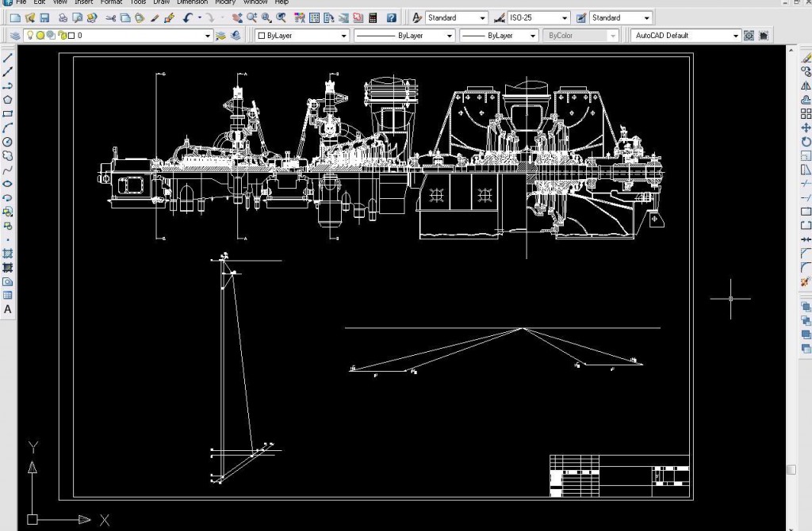812x531 pixels.
Task: Open the Draw menu
Action: point(162,2)
